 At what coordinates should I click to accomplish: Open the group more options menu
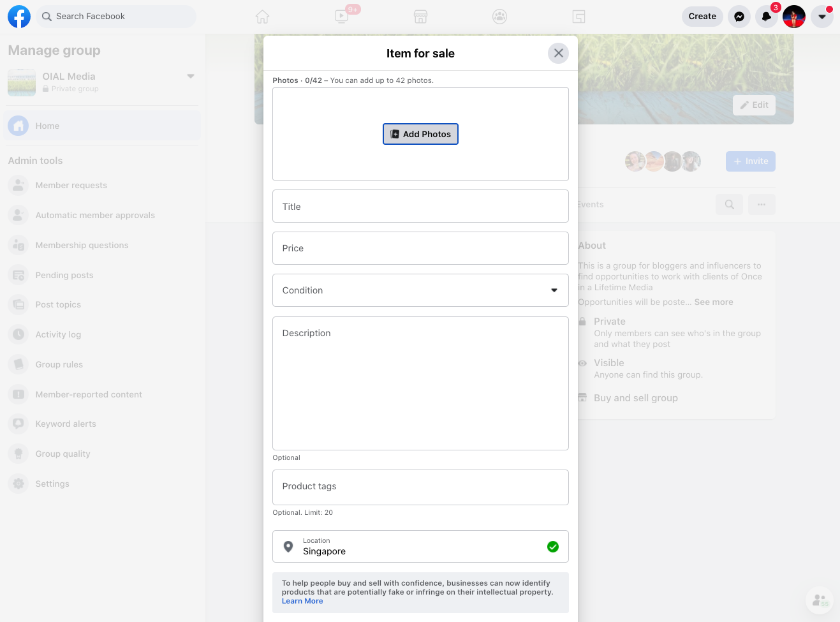point(762,205)
